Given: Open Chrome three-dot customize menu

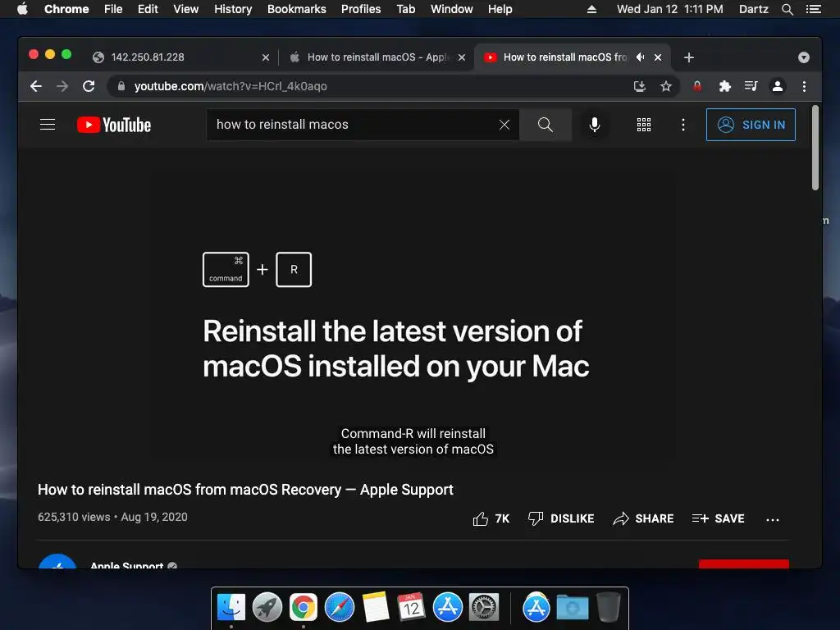Looking at the screenshot, I should pyautogui.click(x=804, y=86).
